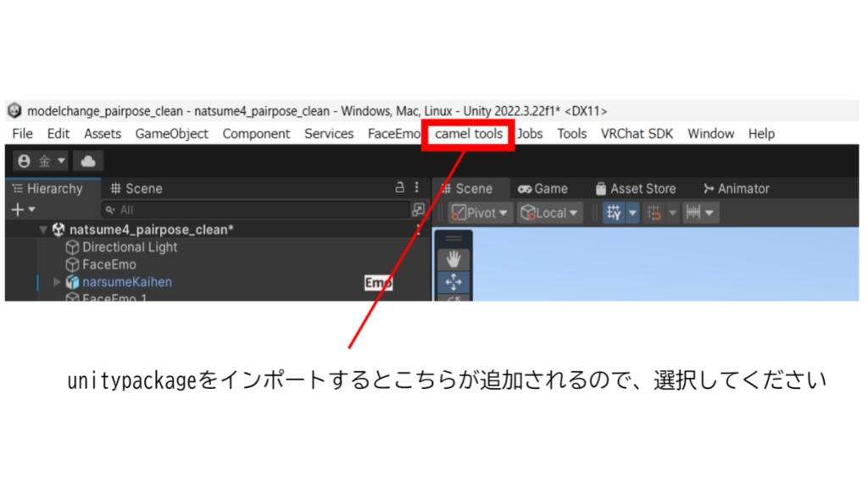Click the Directional Light cube icon
Viewport: 868px width, 488px height.
pyautogui.click(x=73, y=247)
